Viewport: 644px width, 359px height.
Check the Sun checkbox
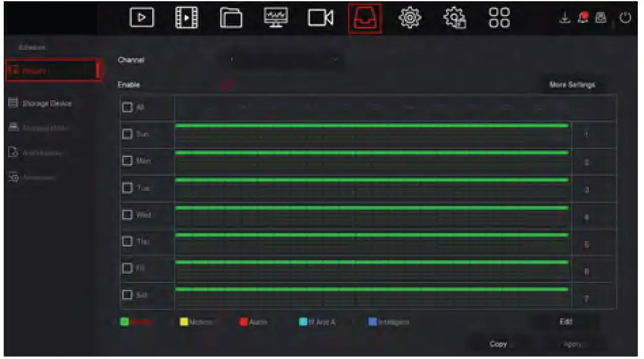pyautogui.click(x=127, y=133)
